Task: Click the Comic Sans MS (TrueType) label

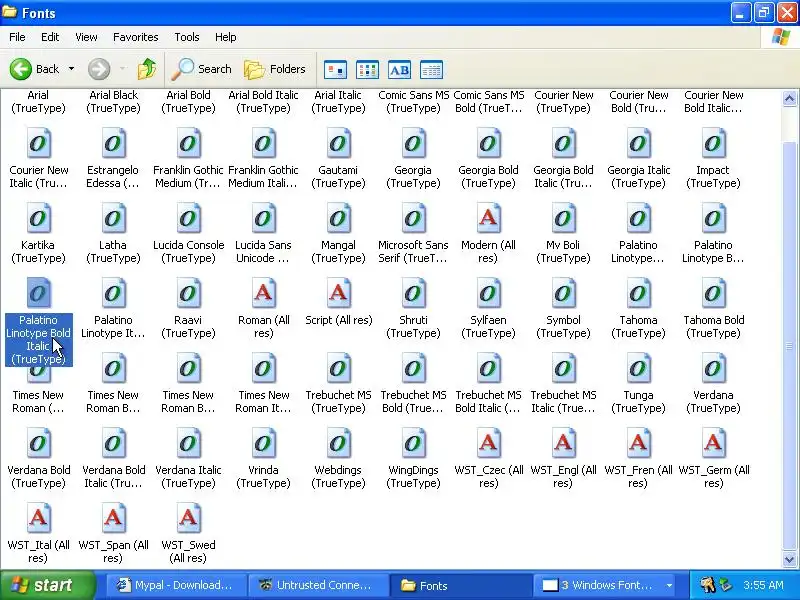Action: coord(414,102)
